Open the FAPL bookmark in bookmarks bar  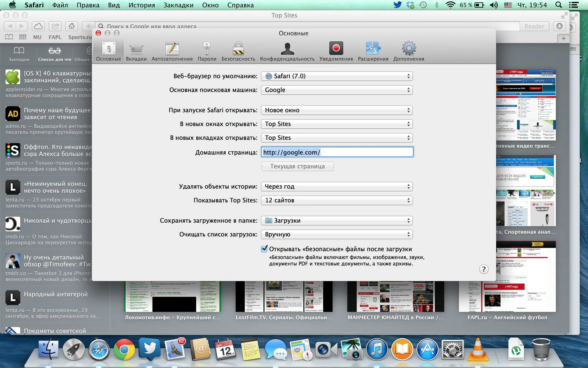55,37
